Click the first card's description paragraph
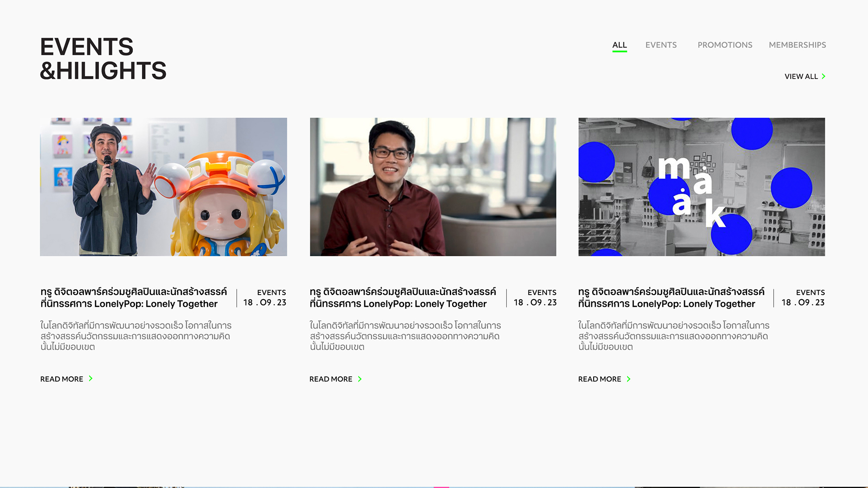868x488 pixels. point(136,336)
